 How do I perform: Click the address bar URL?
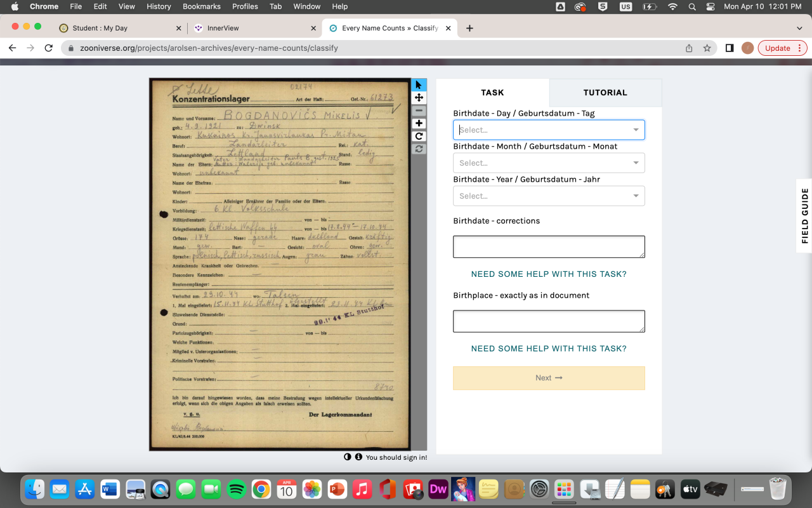209,48
